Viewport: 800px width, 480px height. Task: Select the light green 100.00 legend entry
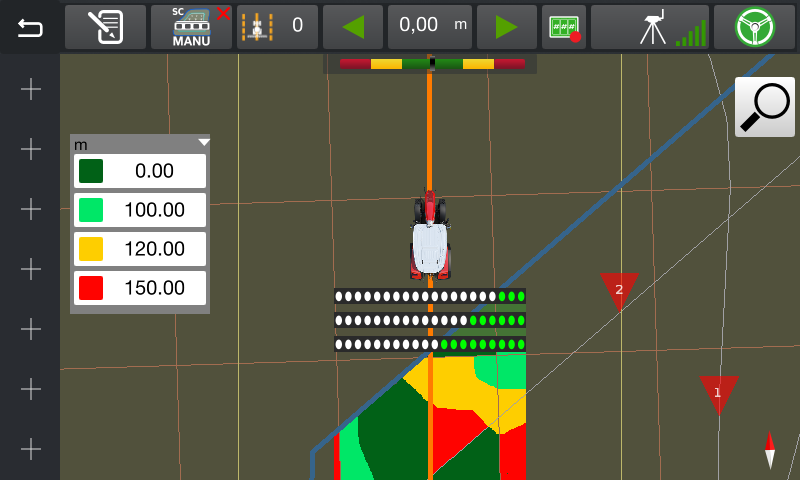click(x=140, y=210)
